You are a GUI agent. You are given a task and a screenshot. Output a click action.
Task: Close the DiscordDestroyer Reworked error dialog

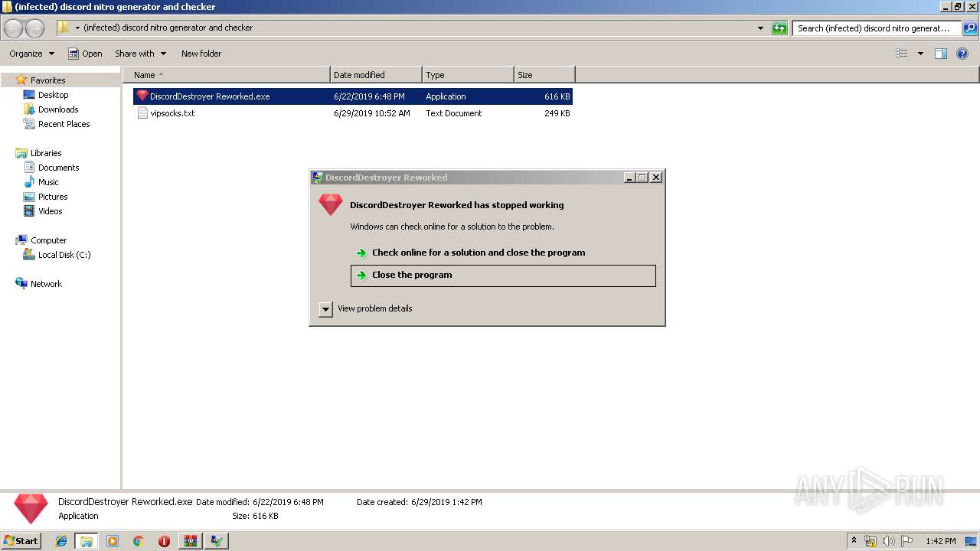[656, 178]
